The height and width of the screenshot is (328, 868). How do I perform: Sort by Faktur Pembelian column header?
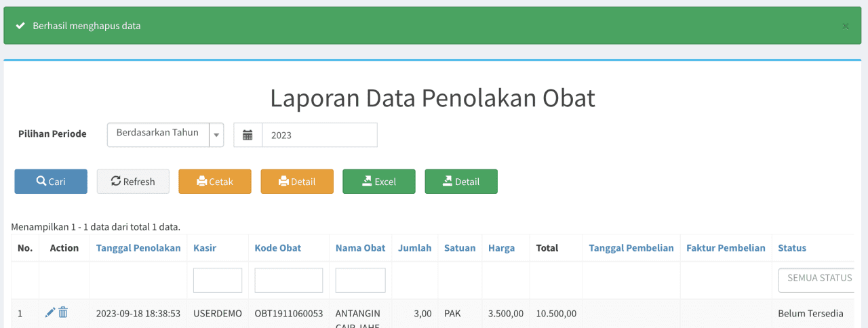[726, 248]
